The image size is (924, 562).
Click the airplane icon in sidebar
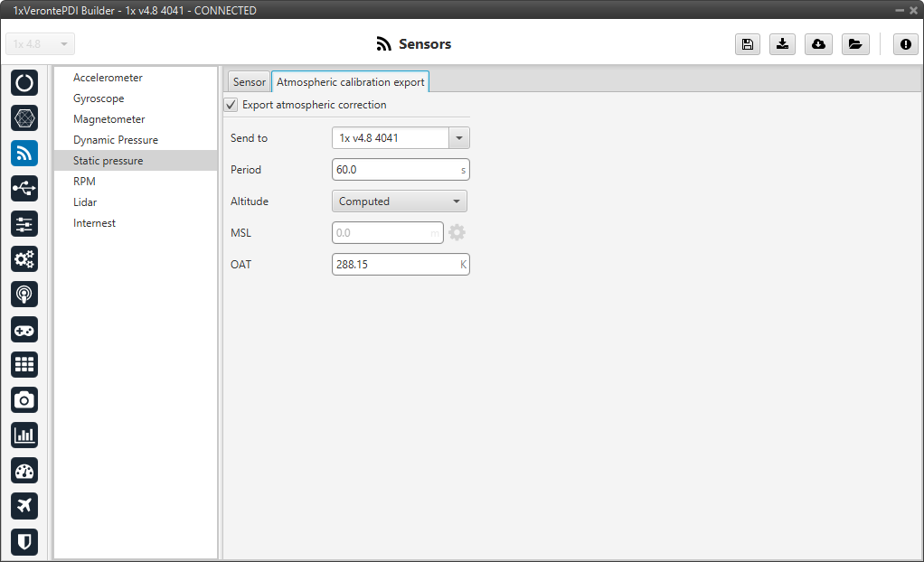[x=24, y=505]
